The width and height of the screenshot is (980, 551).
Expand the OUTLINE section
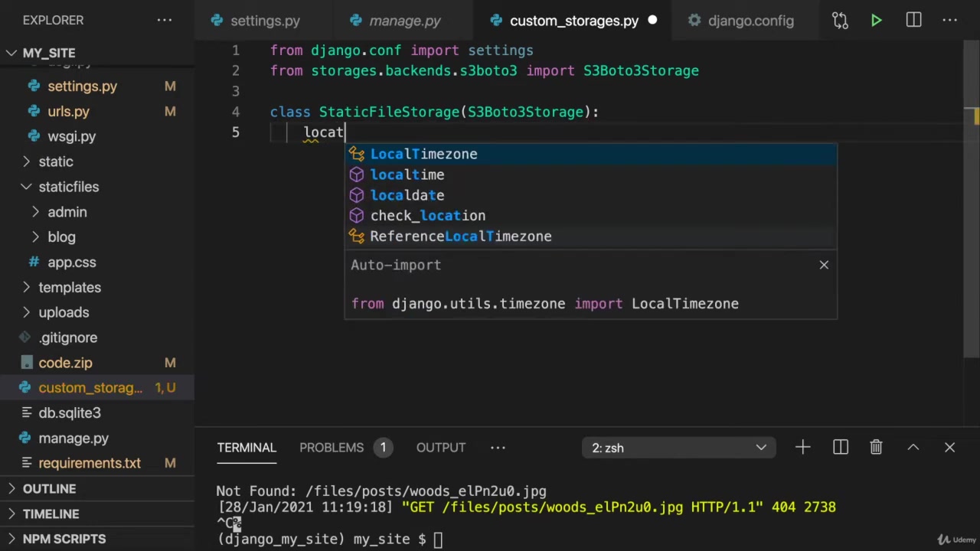click(49, 488)
